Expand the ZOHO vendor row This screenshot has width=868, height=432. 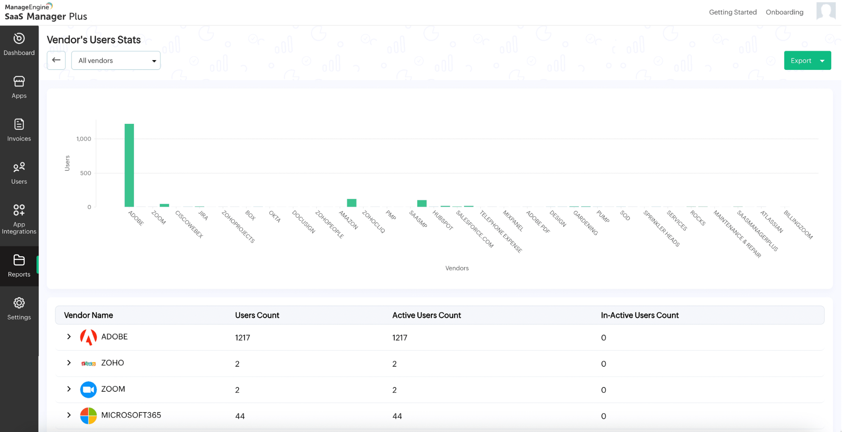pos(69,363)
